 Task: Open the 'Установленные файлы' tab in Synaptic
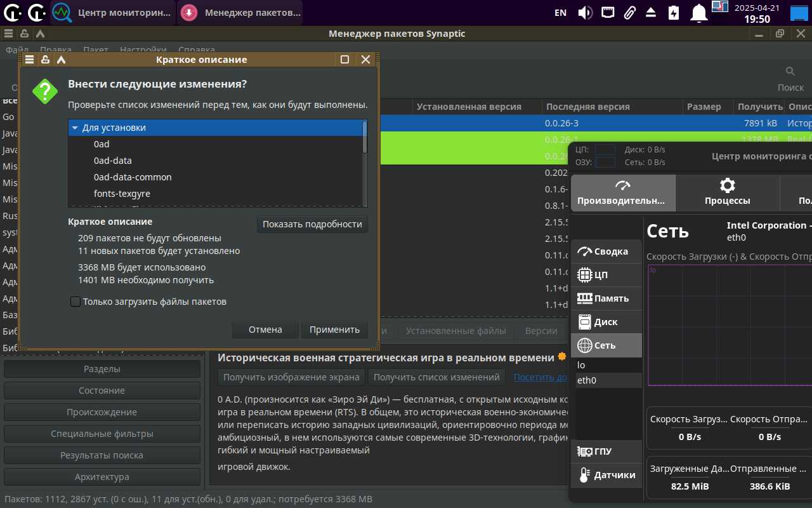click(x=456, y=331)
